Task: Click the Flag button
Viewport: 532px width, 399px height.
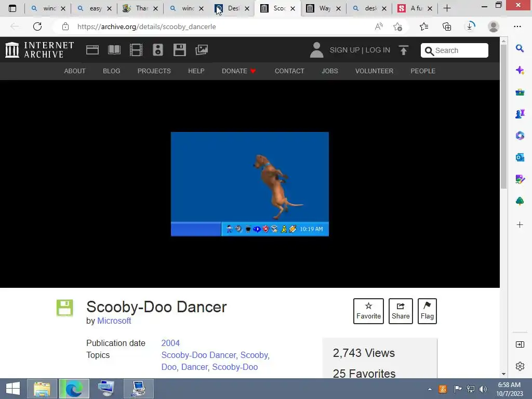Action: point(427,311)
